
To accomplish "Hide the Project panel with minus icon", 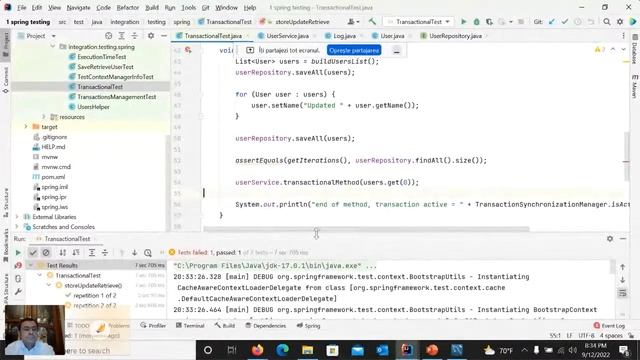I will [x=164, y=36].
